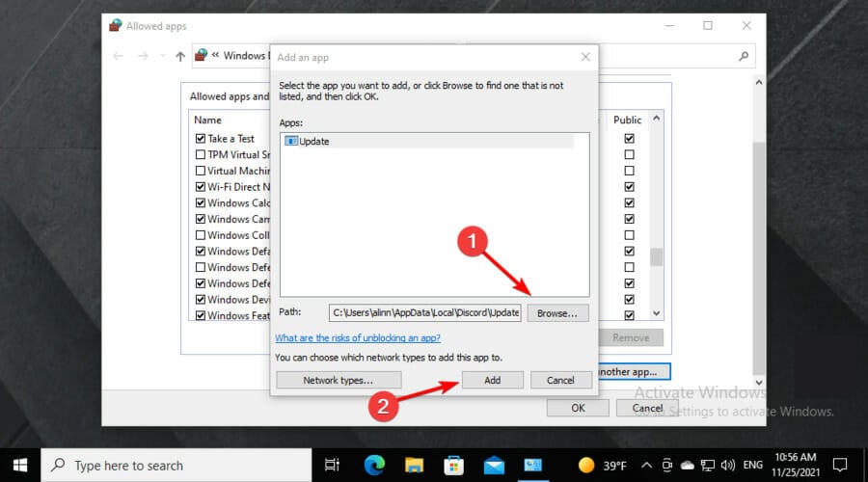The height and width of the screenshot is (482, 868).
Task: Click Add in the Add an app dialog
Action: (492, 380)
